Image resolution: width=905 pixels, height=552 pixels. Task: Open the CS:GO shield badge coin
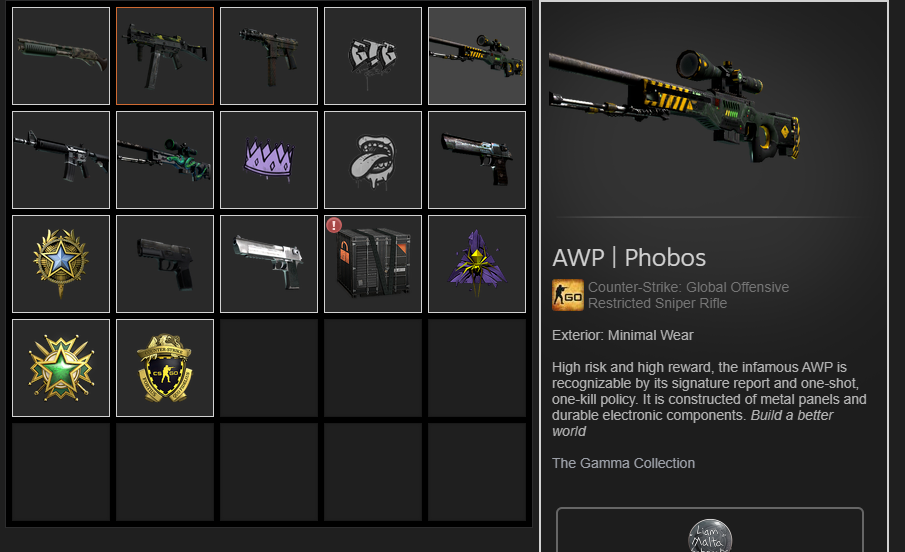(164, 368)
